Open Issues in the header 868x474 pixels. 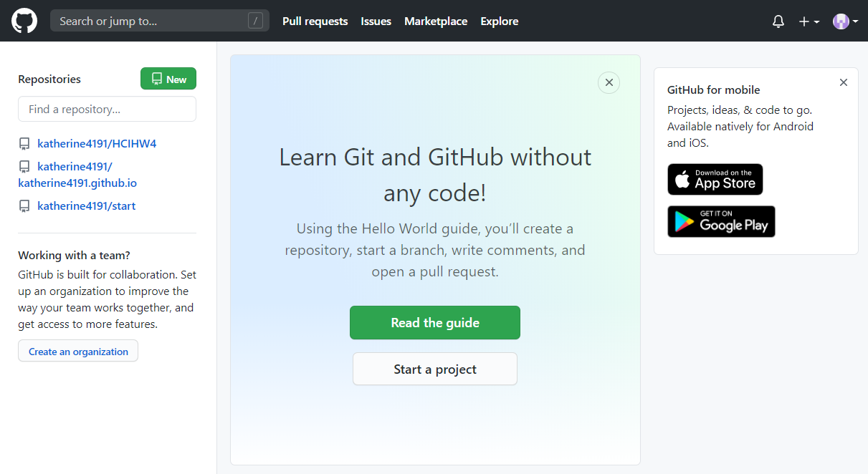tap(376, 21)
